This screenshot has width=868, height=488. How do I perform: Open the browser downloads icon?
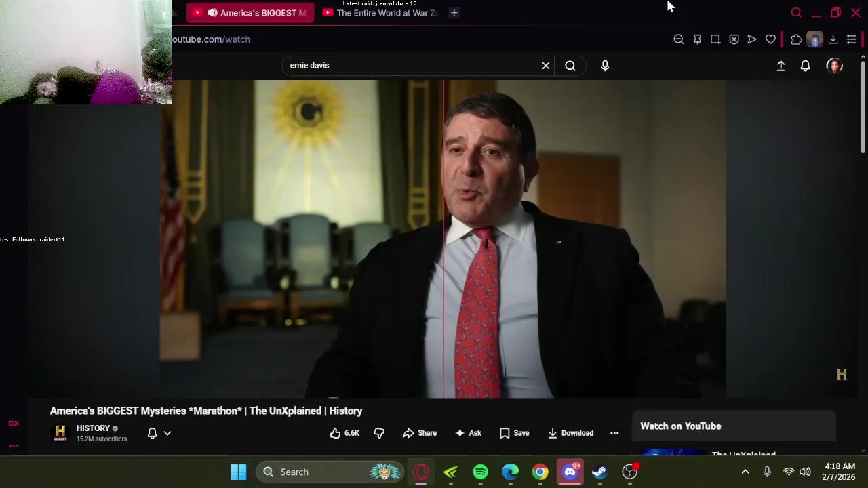click(833, 39)
